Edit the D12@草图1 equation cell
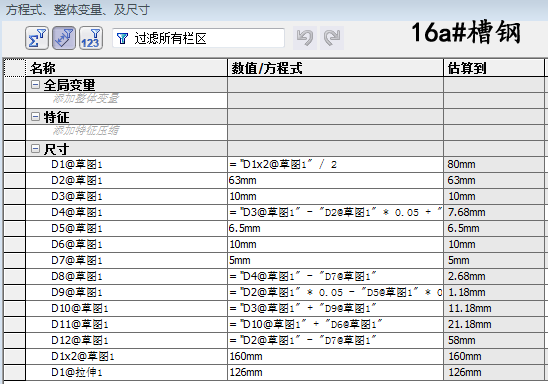This screenshot has width=548, height=384. click(x=336, y=341)
